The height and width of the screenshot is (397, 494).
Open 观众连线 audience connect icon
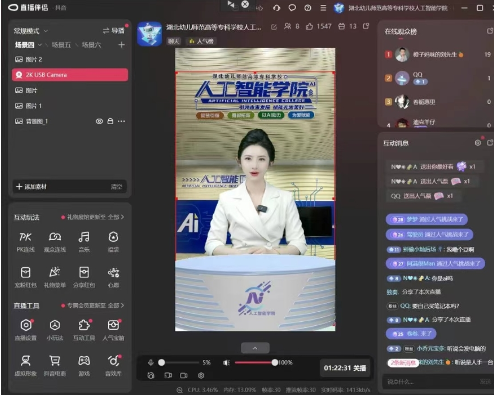click(x=55, y=241)
